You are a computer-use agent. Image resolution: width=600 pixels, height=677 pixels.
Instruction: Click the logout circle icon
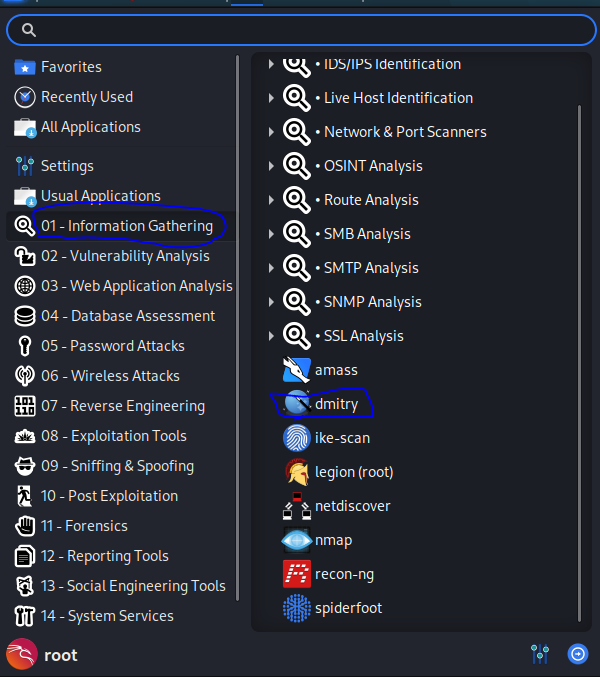pos(578,654)
